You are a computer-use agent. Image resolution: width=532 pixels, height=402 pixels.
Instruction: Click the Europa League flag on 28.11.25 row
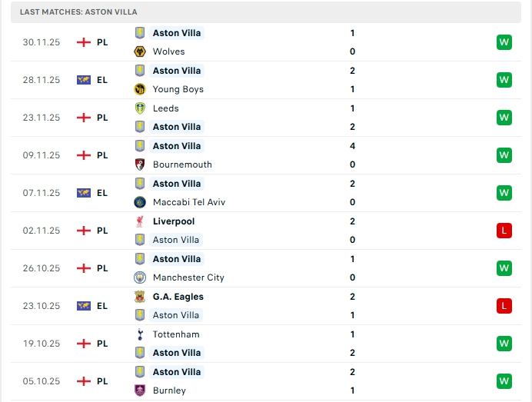click(84, 80)
